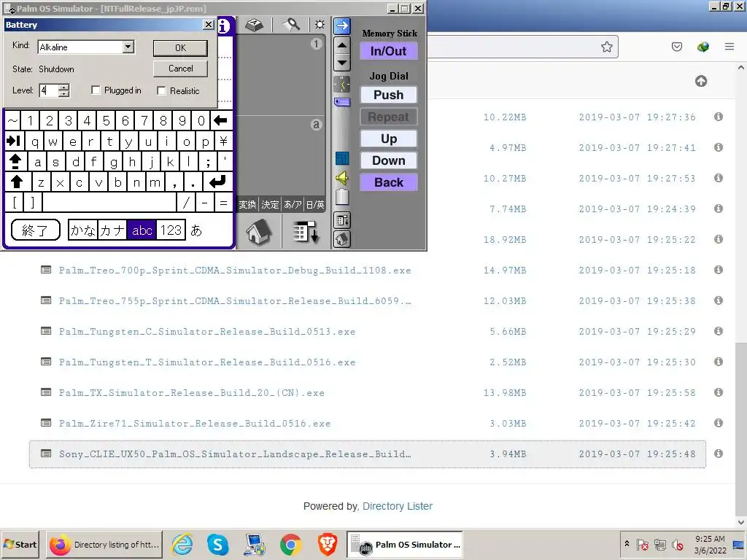Click the shift arrow key on keyboard
The image size is (747, 560).
click(18, 182)
